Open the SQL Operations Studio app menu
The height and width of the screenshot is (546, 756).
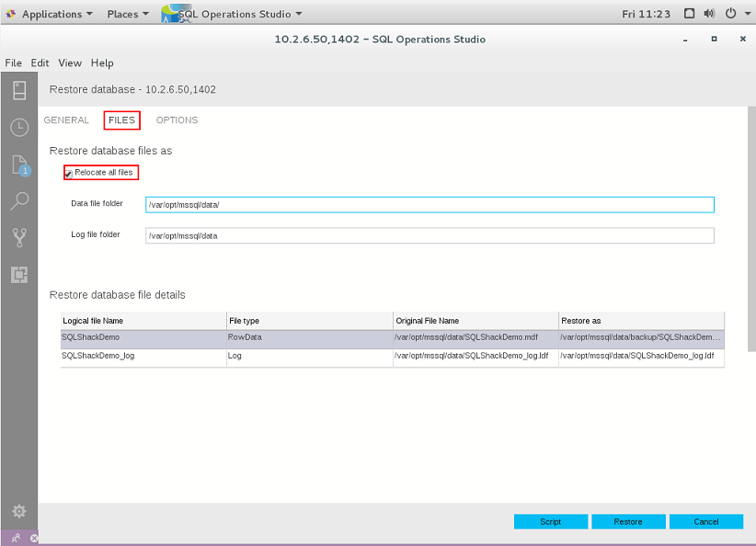[232, 14]
